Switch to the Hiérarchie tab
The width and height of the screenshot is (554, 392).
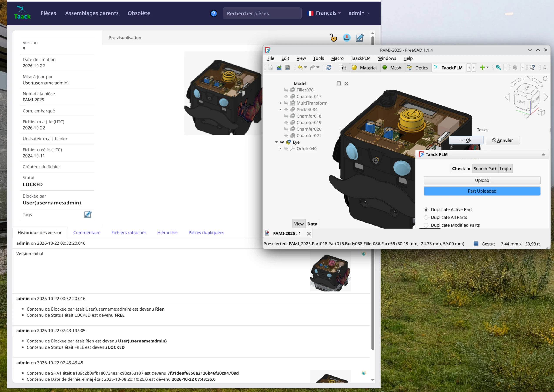click(167, 233)
